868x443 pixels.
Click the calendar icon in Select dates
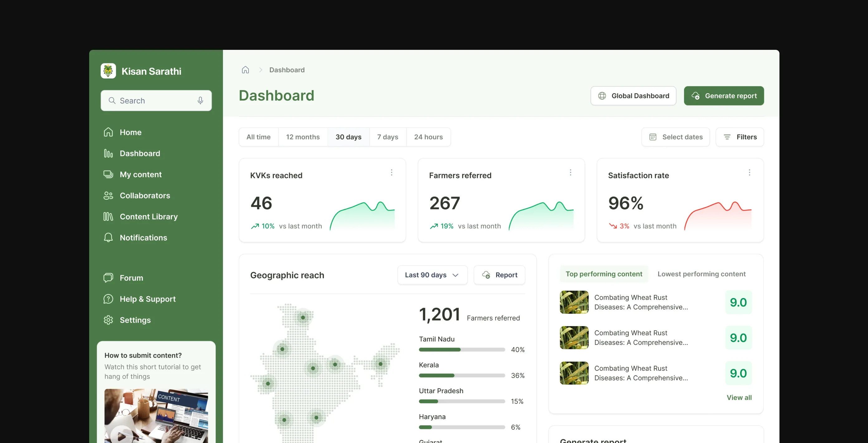(653, 137)
